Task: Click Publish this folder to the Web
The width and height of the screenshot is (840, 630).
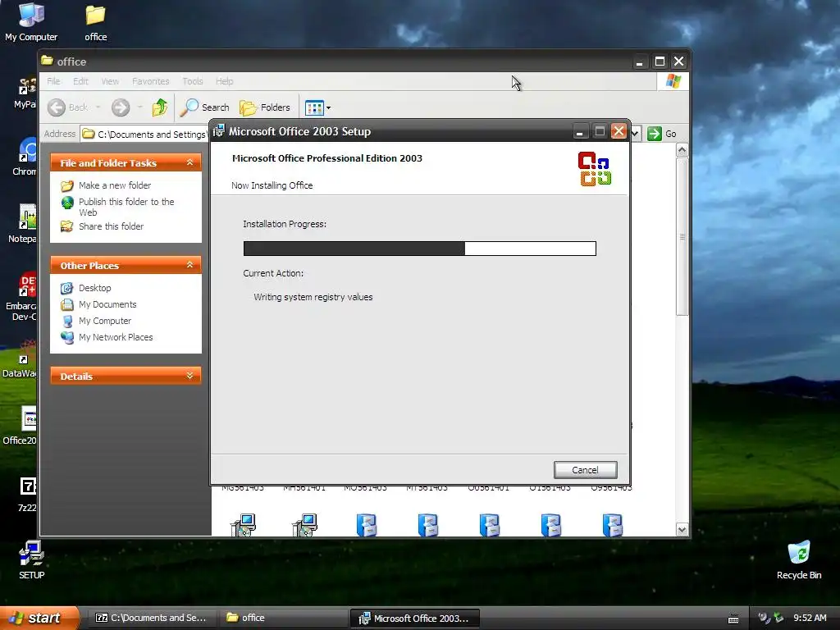Action: pyautogui.click(x=126, y=207)
